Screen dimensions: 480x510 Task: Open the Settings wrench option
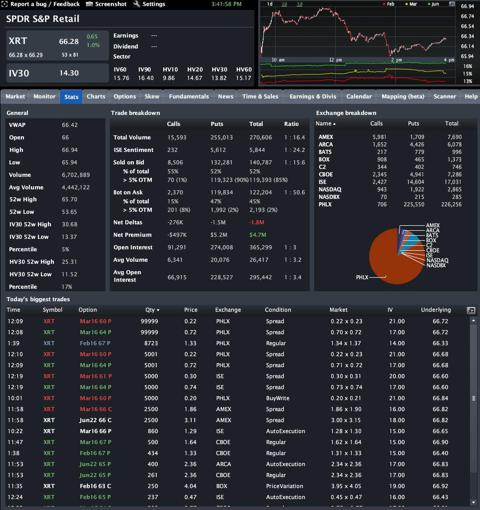[x=149, y=4]
